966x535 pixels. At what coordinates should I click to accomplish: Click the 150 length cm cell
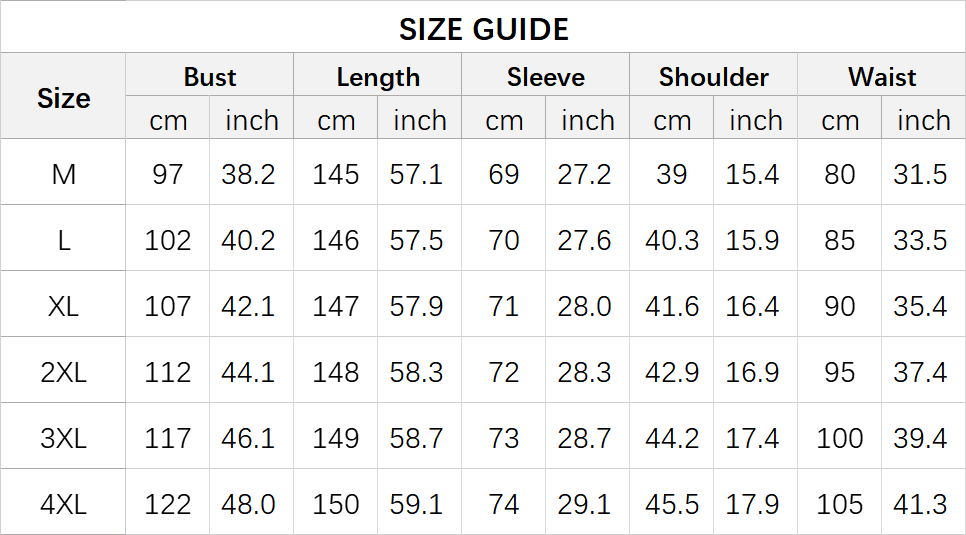(335, 504)
